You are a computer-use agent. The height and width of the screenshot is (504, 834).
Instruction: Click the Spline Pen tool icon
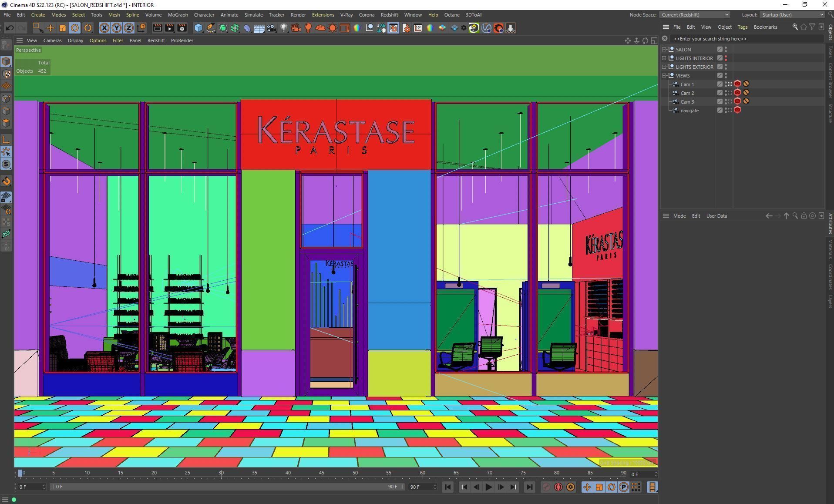(211, 28)
